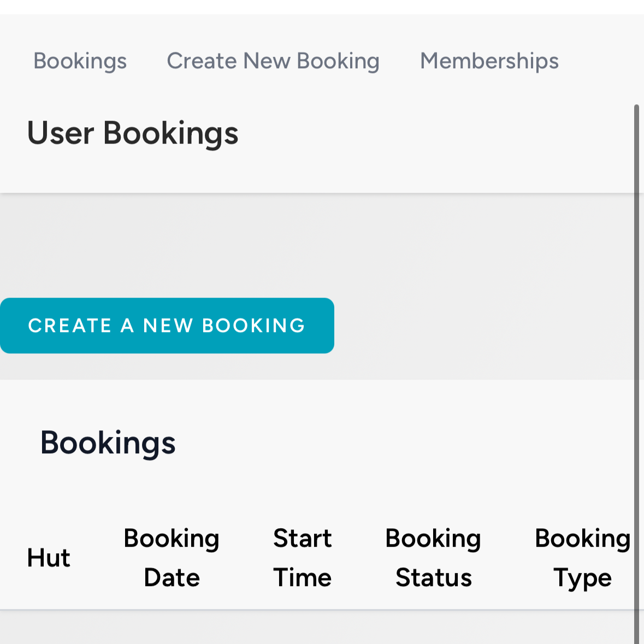
Task: Click the vertical scrollbar on right edge
Action: [x=636, y=374]
